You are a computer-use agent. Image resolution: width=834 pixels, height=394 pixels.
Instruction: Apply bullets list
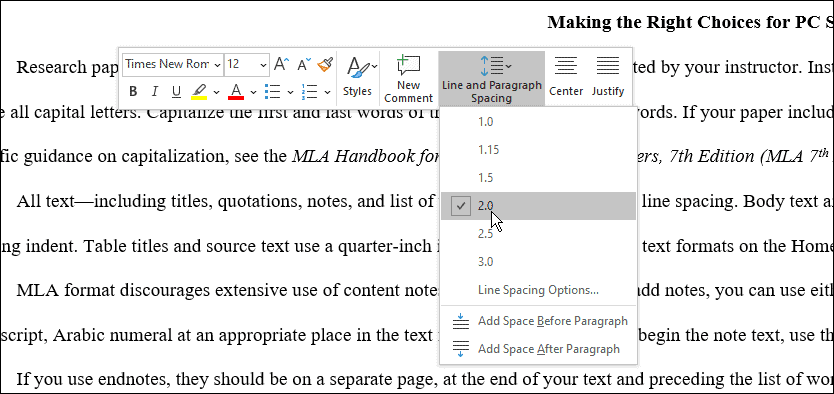point(273,92)
